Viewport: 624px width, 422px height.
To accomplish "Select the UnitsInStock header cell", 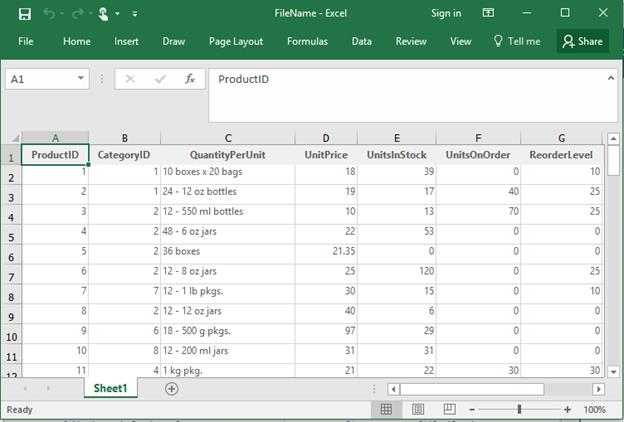I will 397,155.
